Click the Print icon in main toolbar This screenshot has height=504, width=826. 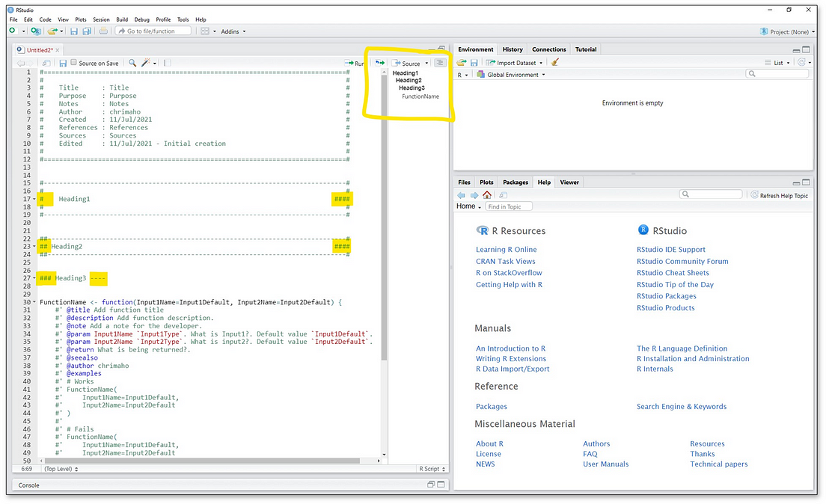(104, 31)
